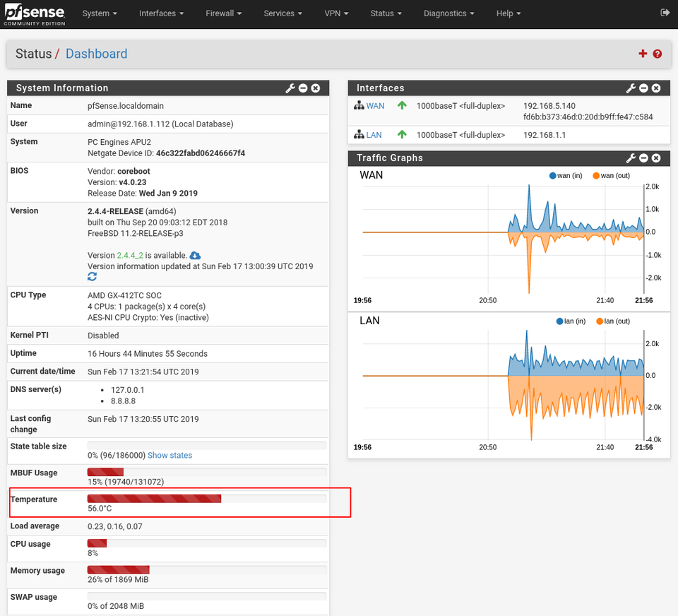This screenshot has height=616, width=678.
Task: Open the Services dropdown menu
Action: 282,13
